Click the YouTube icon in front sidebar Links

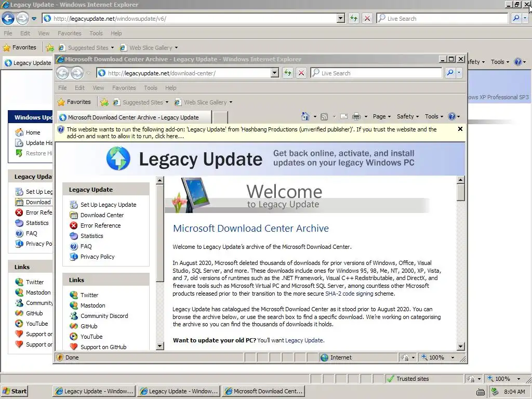click(74, 337)
